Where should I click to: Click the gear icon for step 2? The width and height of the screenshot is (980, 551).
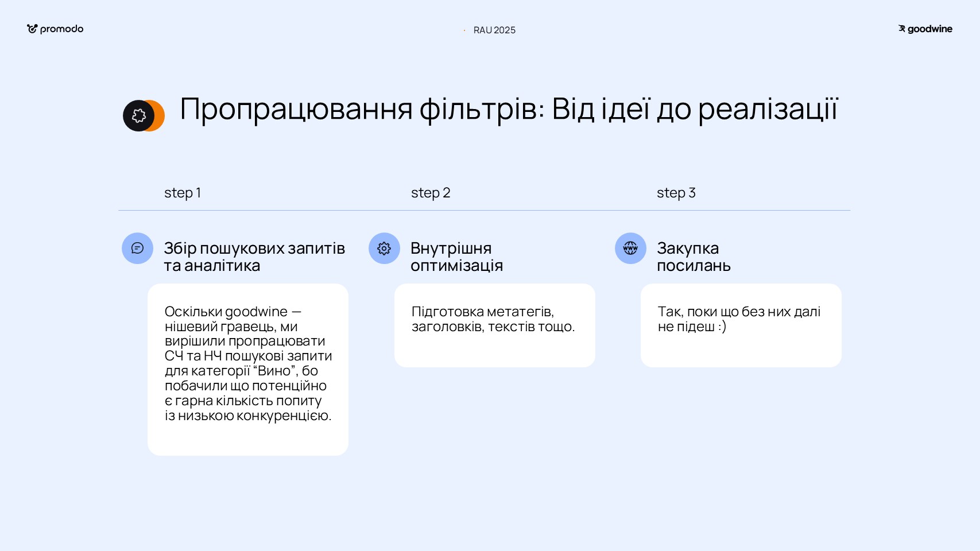pos(384,248)
